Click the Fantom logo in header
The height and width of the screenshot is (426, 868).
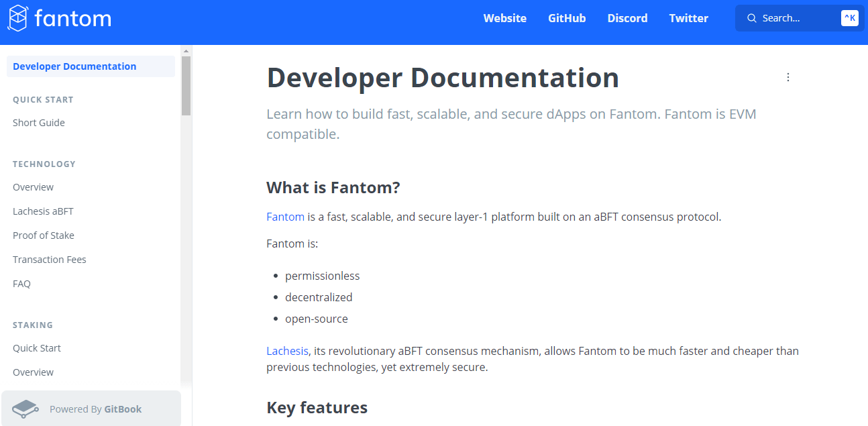[x=59, y=18]
